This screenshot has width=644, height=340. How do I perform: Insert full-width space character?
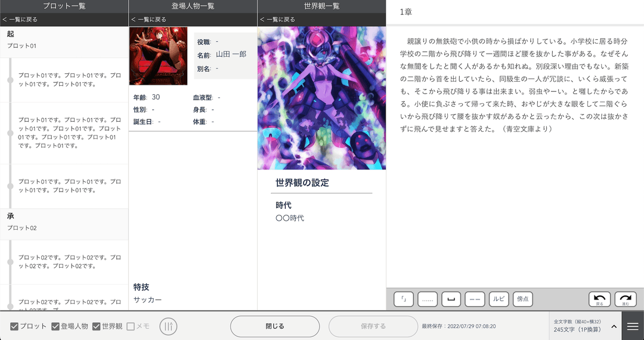pyautogui.click(x=451, y=299)
